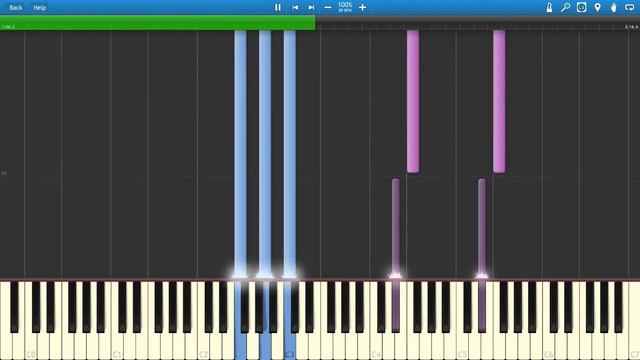The height and width of the screenshot is (360, 640).
Task: Decrease tempo with the minus button
Action: (328, 7)
